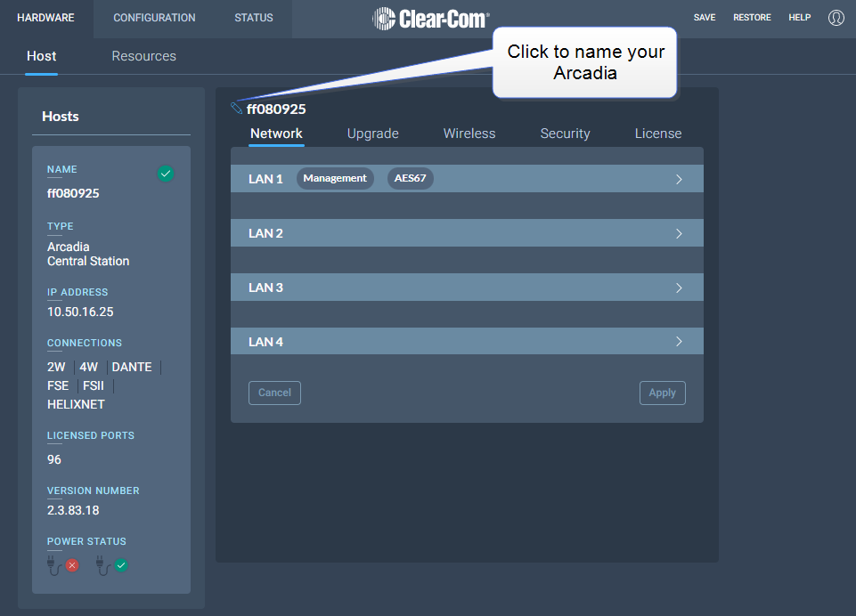Select the AES67 badge on LAN 1
The image size is (856, 616).
point(410,178)
